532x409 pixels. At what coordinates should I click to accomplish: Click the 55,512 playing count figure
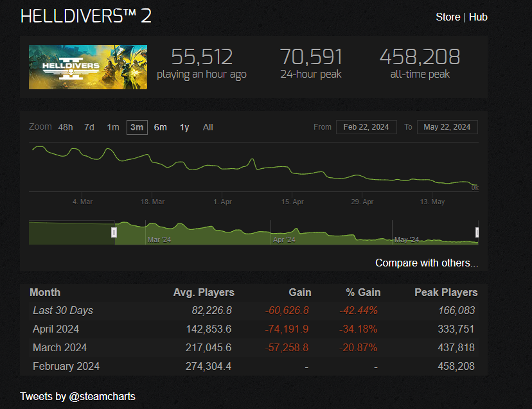coord(202,57)
